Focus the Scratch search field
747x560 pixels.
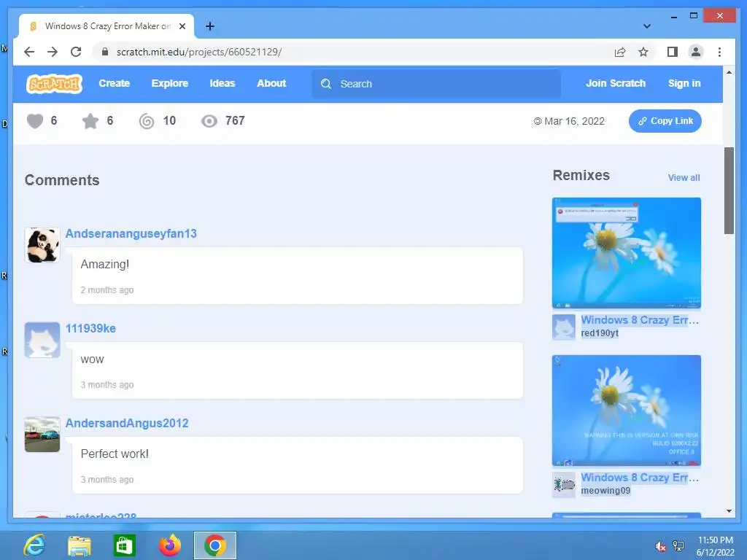point(436,84)
